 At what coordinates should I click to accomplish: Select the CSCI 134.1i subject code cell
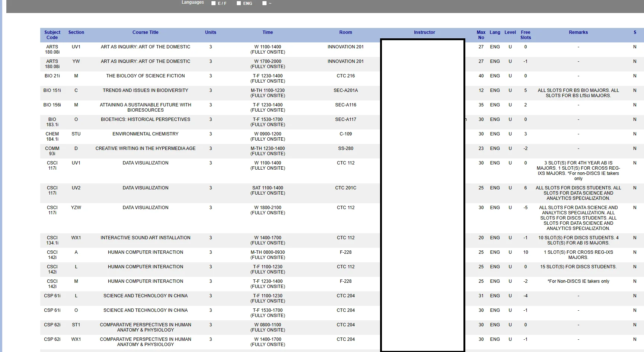pos(52,240)
